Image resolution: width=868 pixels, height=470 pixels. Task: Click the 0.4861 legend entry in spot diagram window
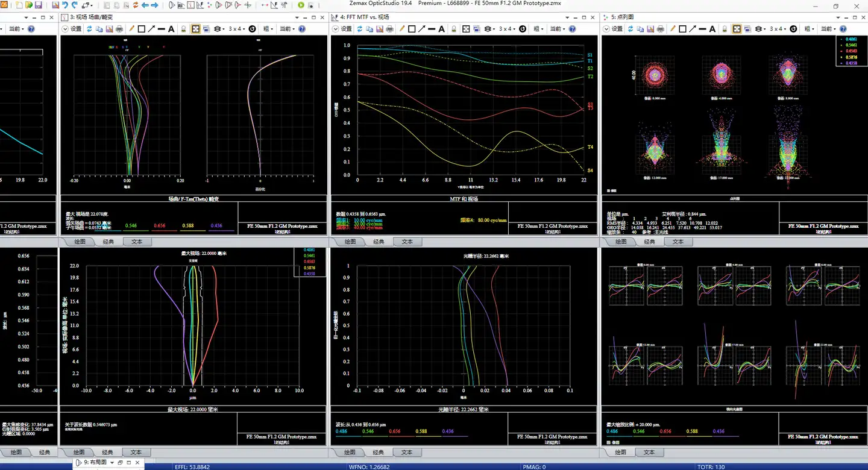(x=852, y=39)
